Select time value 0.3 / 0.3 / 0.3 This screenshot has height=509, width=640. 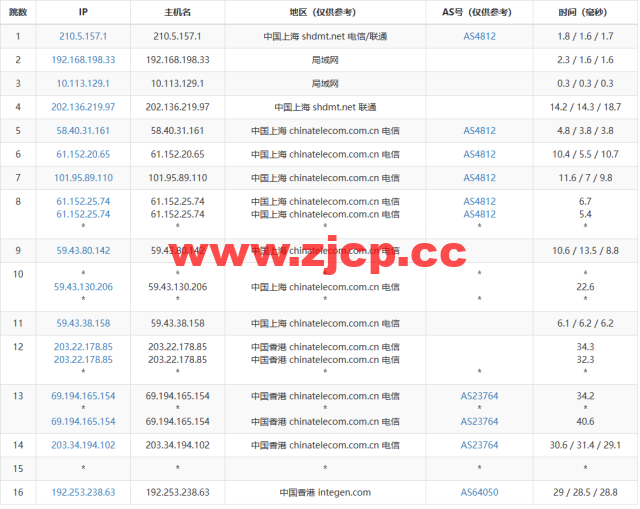[x=585, y=84]
